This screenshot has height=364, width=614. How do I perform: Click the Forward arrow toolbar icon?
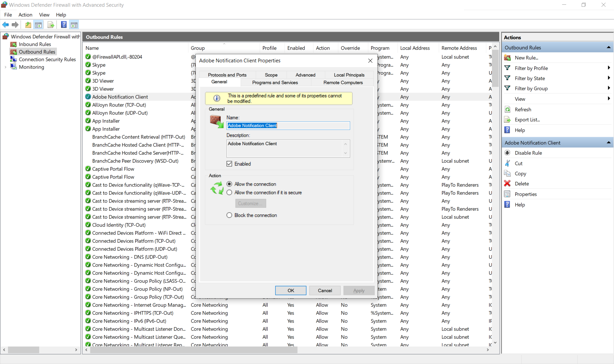[x=15, y=25]
